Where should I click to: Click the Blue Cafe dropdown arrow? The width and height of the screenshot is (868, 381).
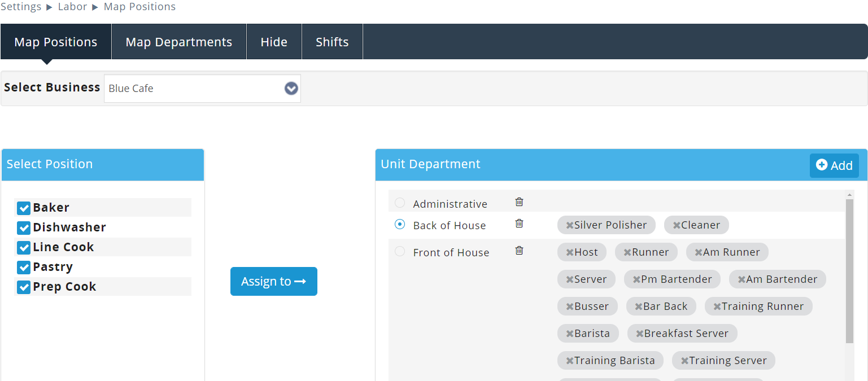coord(291,89)
